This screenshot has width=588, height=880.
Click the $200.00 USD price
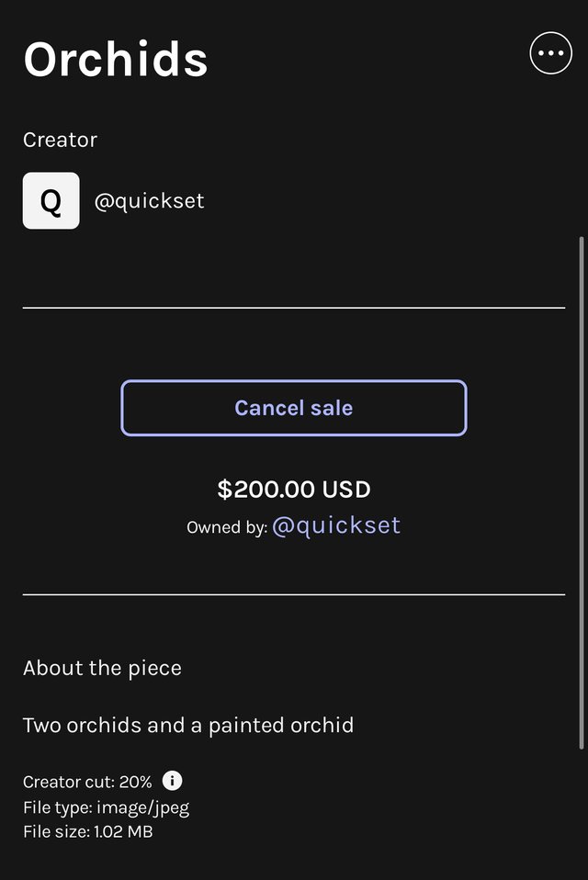[294, 490]
